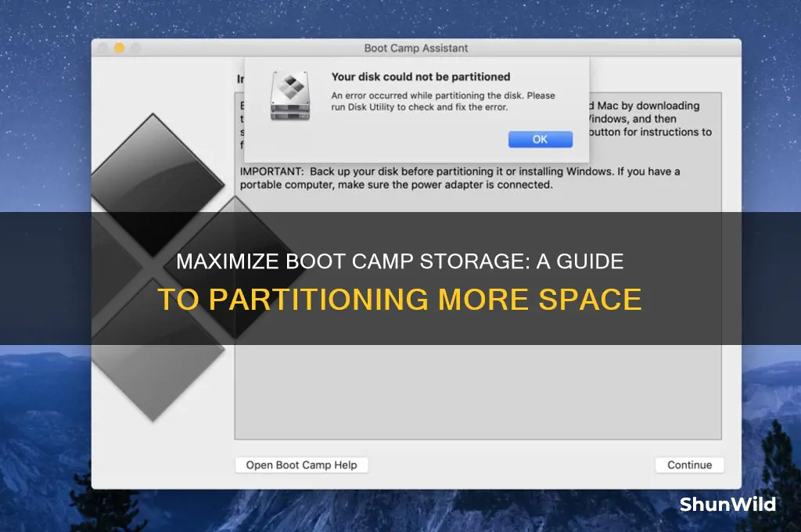Click the 'An error occurred while partitioning' message

tap(443, 101)
